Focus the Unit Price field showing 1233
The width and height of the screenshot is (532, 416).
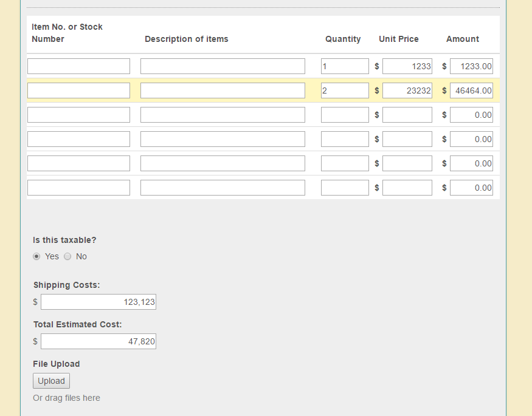(x=407, y=66)
